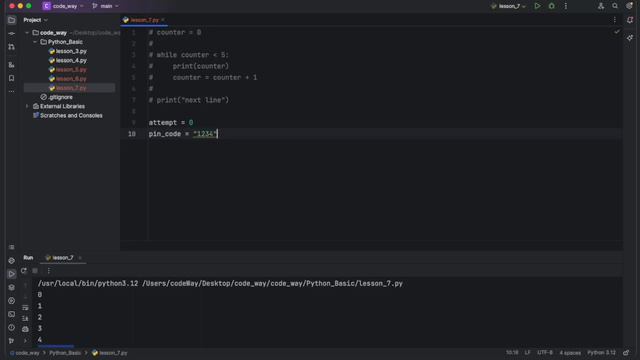Click the line:column indicator in status bar
This screenshot has width=640, height=360.
coord(512,353)
